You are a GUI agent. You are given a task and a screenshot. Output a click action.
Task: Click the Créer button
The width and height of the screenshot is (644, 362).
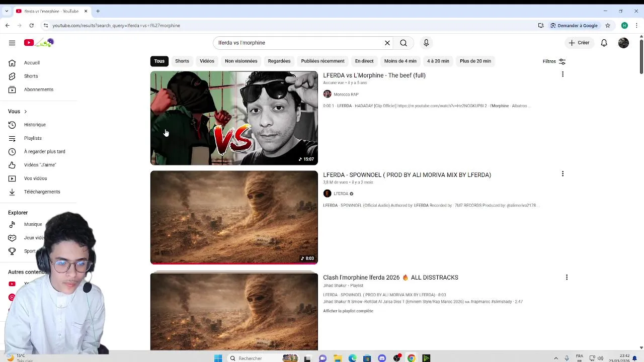(579, 43)
